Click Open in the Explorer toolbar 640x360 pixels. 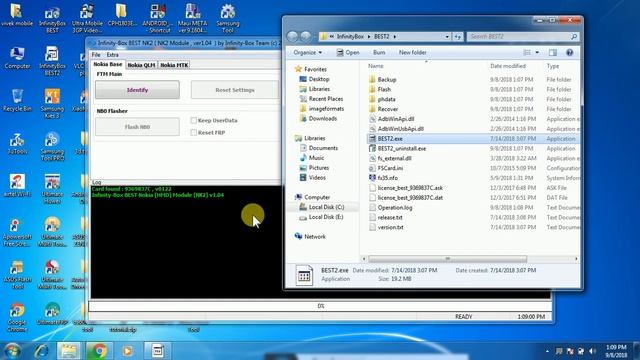pos(348,53)
